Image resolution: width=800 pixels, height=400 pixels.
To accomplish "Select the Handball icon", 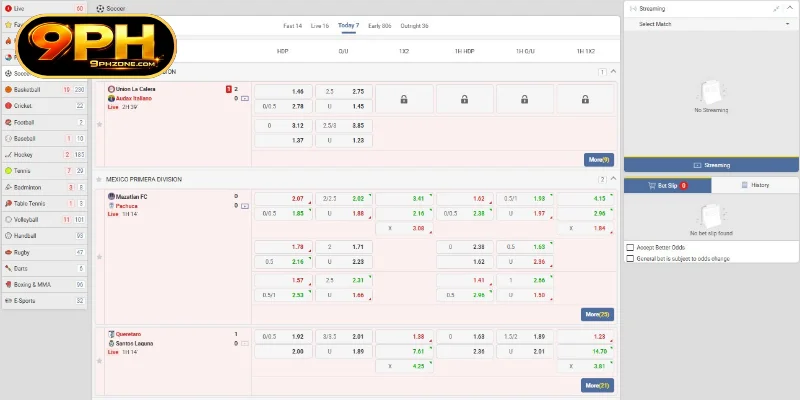I will (8, 236).
